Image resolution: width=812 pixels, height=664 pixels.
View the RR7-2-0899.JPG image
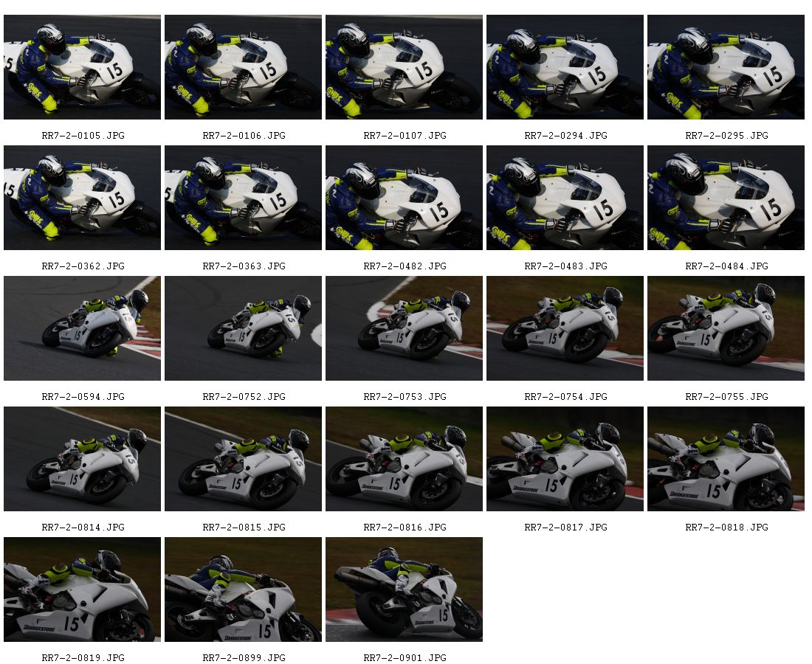pyautogui.click(x=244, y=589)
